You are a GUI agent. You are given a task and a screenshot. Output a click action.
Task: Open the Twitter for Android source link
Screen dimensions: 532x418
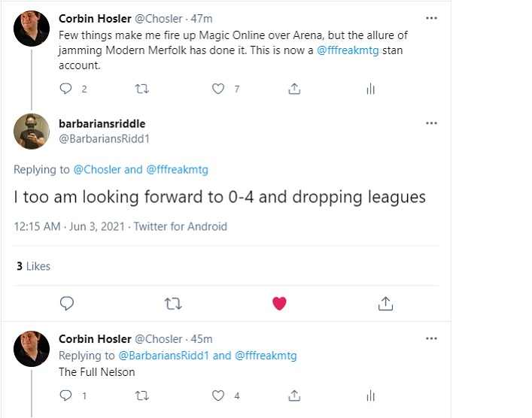180,226
